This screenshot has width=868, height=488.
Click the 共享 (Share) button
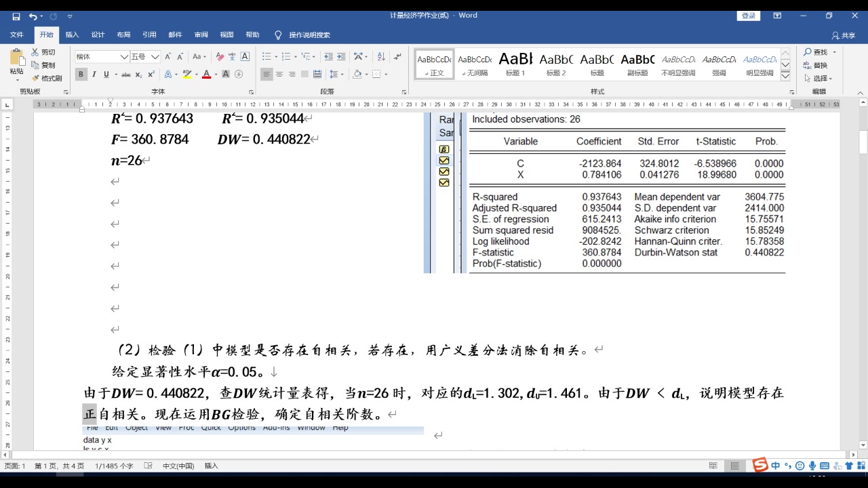[x=844, y=35]
